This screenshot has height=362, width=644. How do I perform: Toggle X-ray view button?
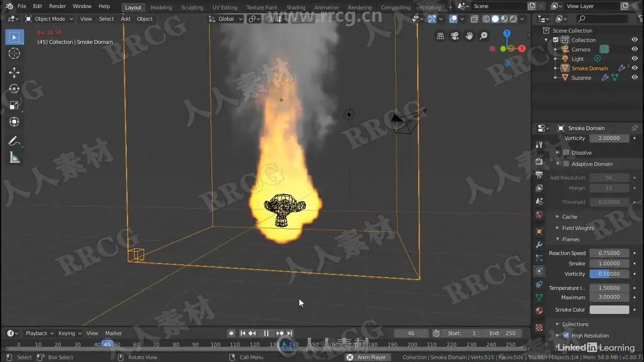click(474, 19)
